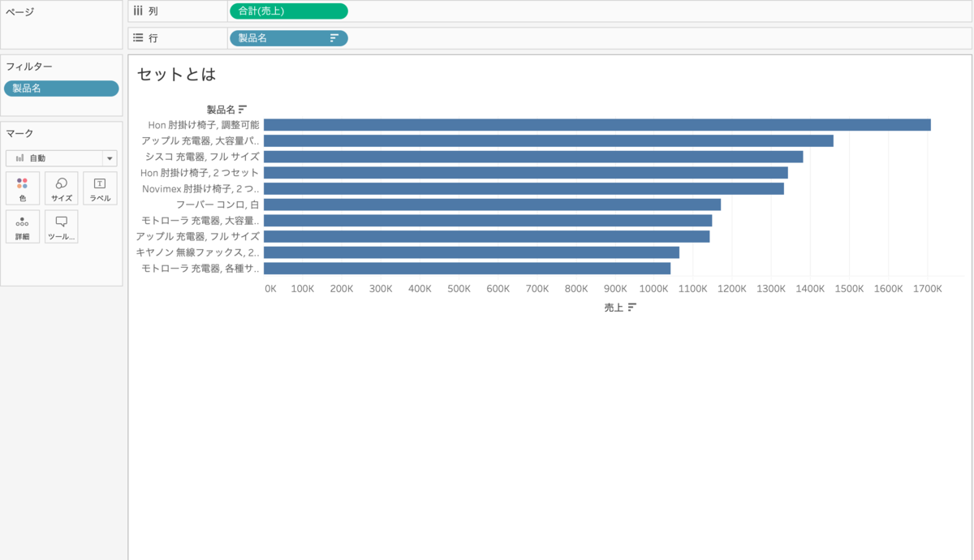The width and height of the screenshot is (974, 560).
Task: Click row label Hon 肘掛け椅子, 2 つセット
Action: tap(200, 173)
